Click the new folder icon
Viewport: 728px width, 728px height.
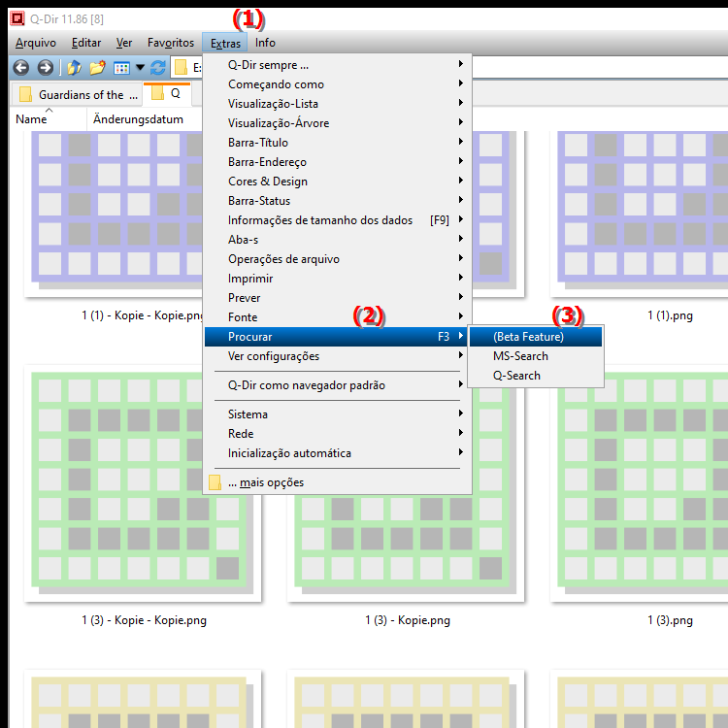(97, 68)
